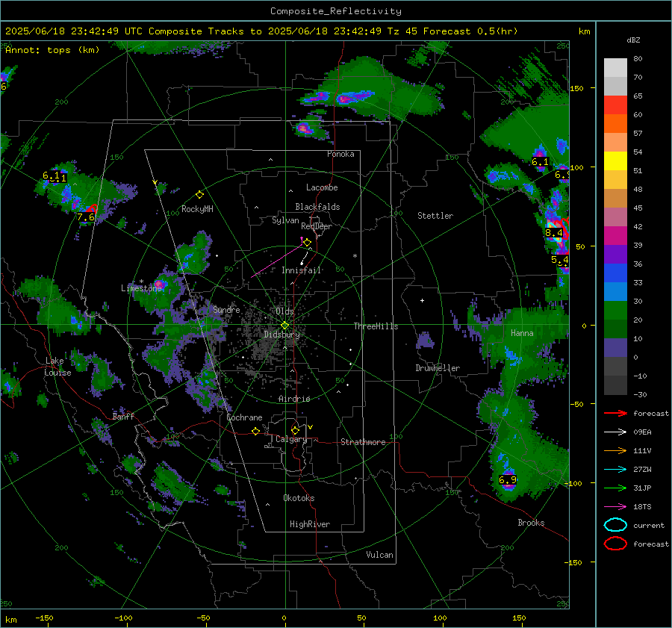Screen dimensions: 672x628
Task: Click the cyan current ellipse legend symbol
Action: pyautogui.click(x=615, y=525)
